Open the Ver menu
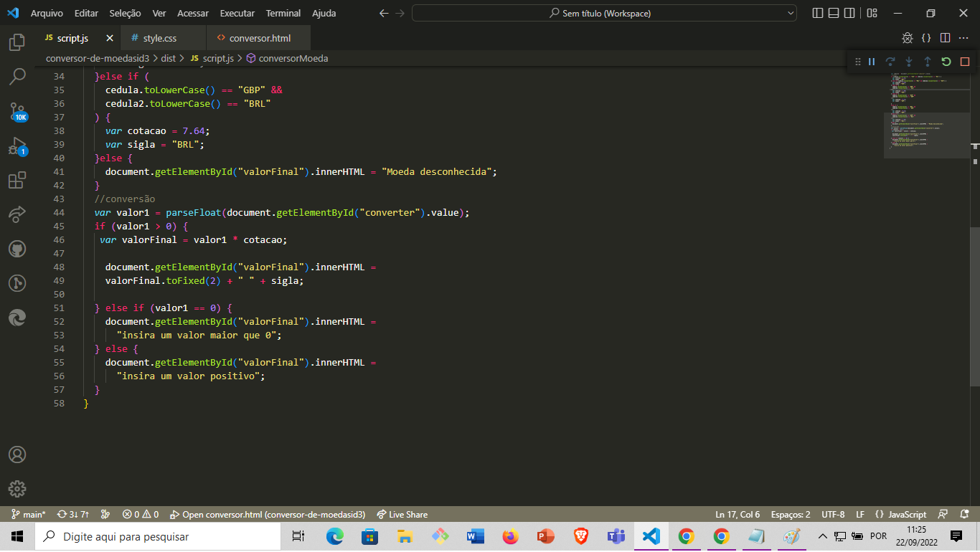The image size is (980, 552). (x=159, y=13)
